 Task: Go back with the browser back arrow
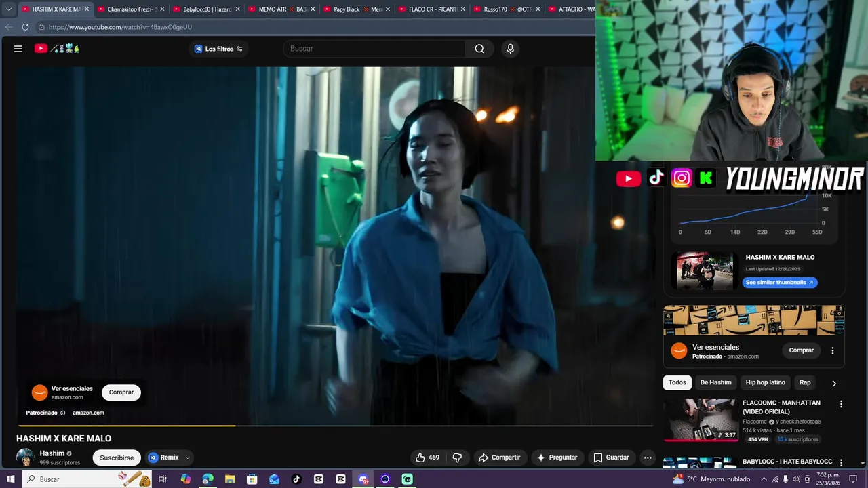(x=9, y=27)
